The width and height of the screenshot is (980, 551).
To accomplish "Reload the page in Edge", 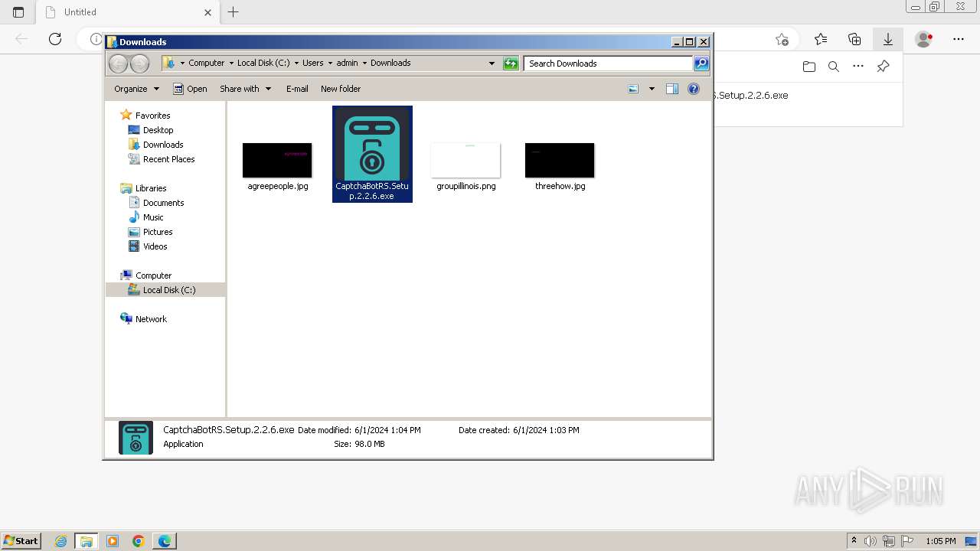I will click(x=55, y=39).
